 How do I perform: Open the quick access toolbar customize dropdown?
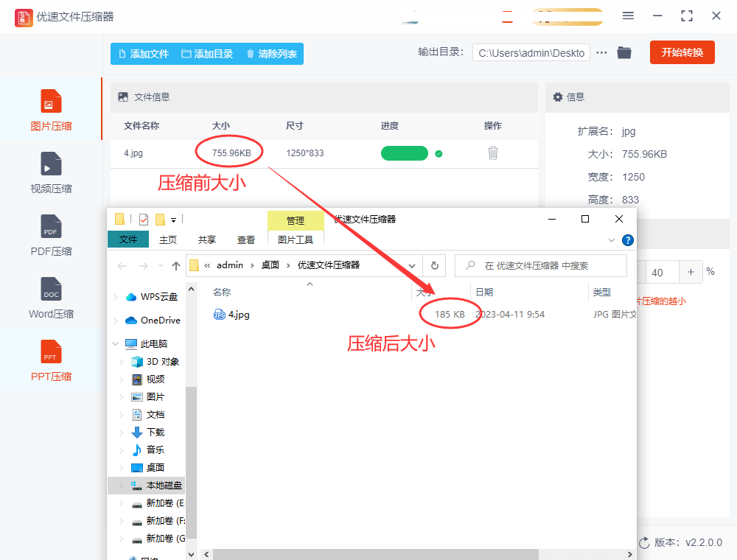[173, 220]
